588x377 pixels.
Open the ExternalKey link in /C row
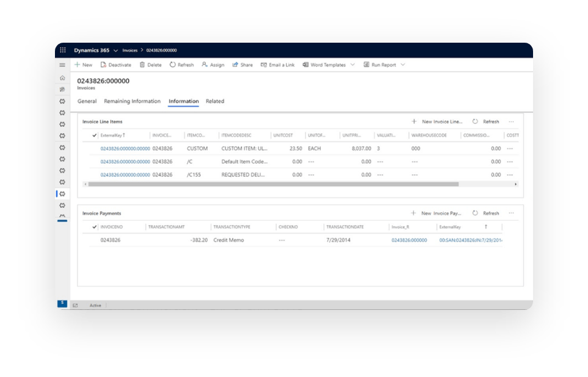(125, 162)
